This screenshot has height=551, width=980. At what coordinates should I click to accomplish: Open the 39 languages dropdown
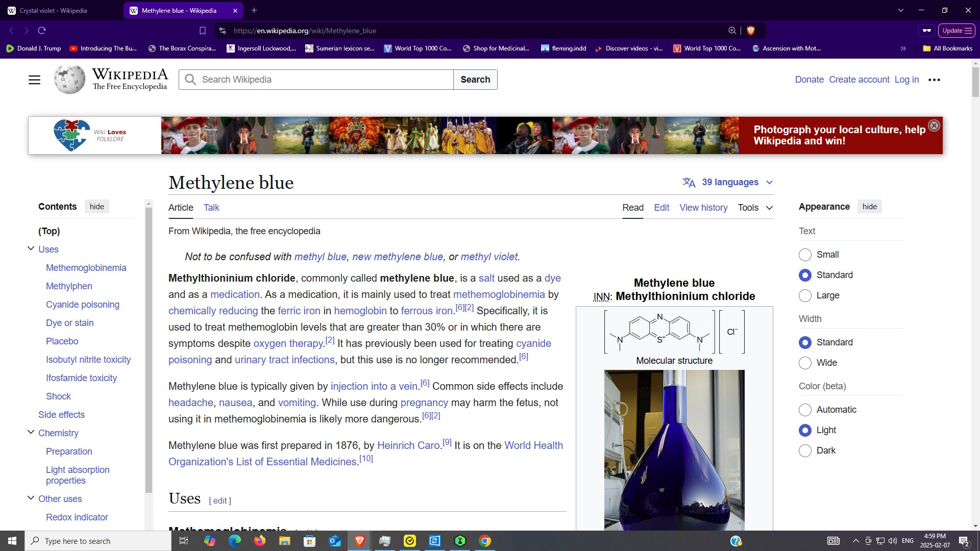728,182
